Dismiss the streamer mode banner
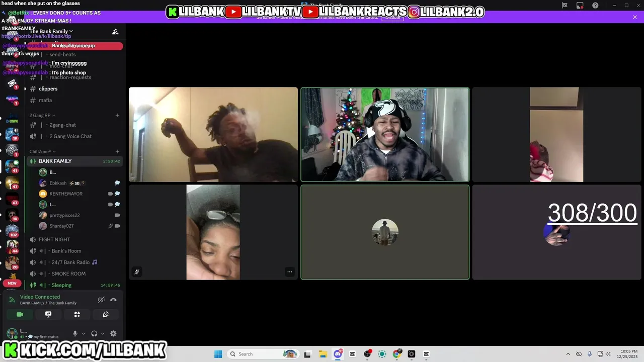This screenshot has width=644, height=362. 635,17
